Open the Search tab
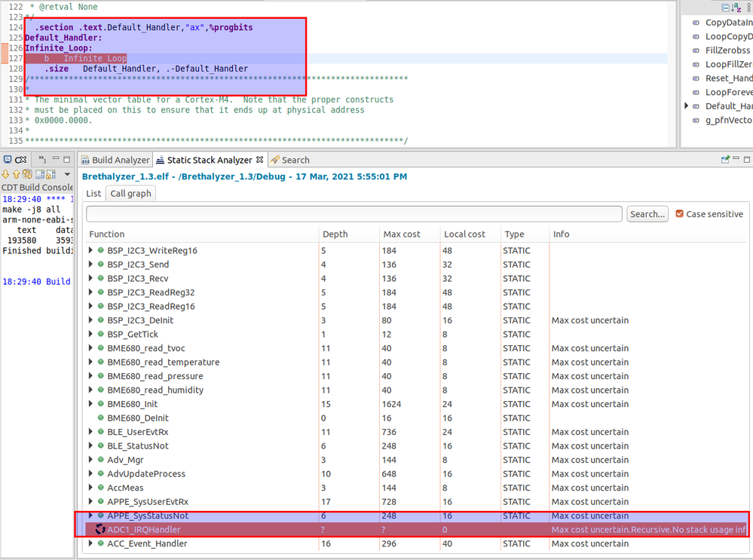Screen dimensions: 753x560 tap(290, 160)
